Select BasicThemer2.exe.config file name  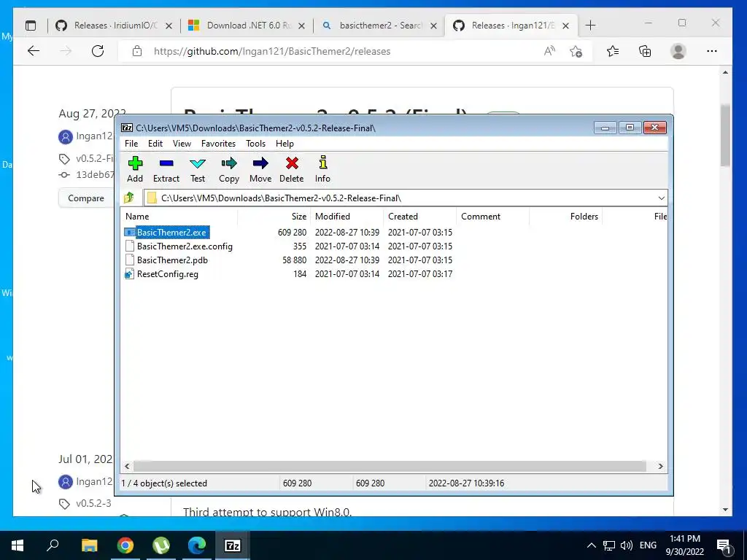185,246
